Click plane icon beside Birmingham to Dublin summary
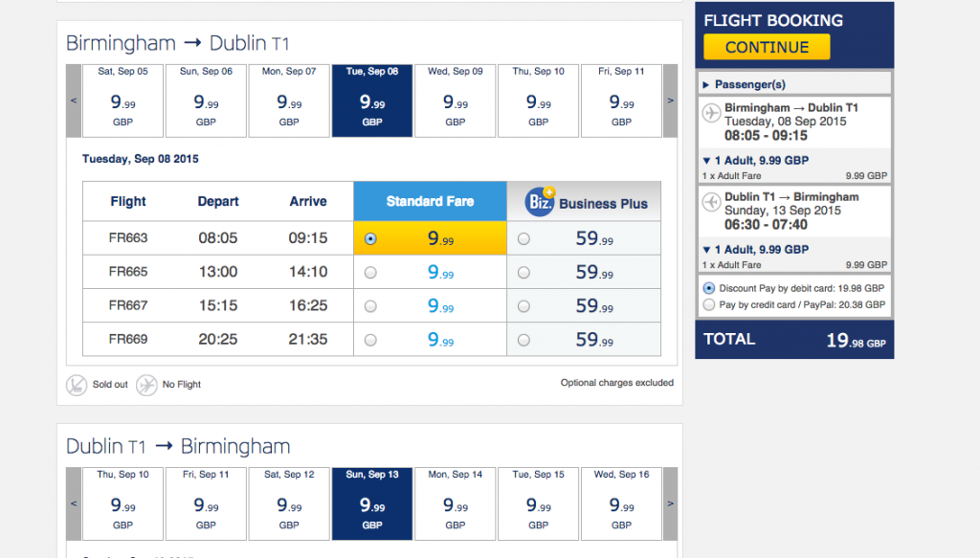 click(711, 113)
